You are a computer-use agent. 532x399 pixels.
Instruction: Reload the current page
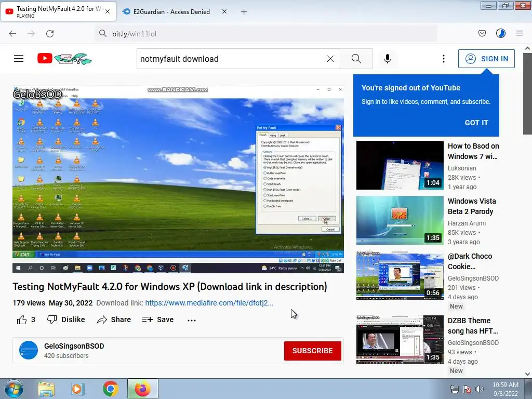coord(50,34)
